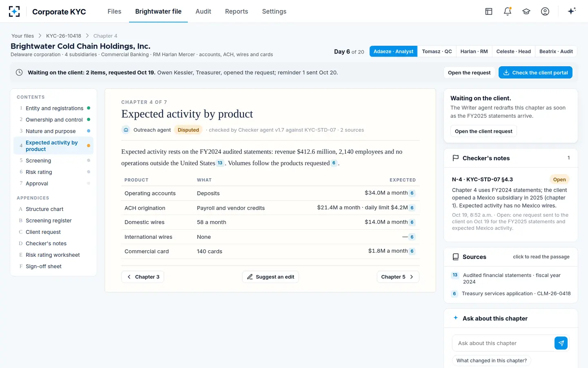
Task: Go to previous Chapter 3
Action: tap(143, 277)
